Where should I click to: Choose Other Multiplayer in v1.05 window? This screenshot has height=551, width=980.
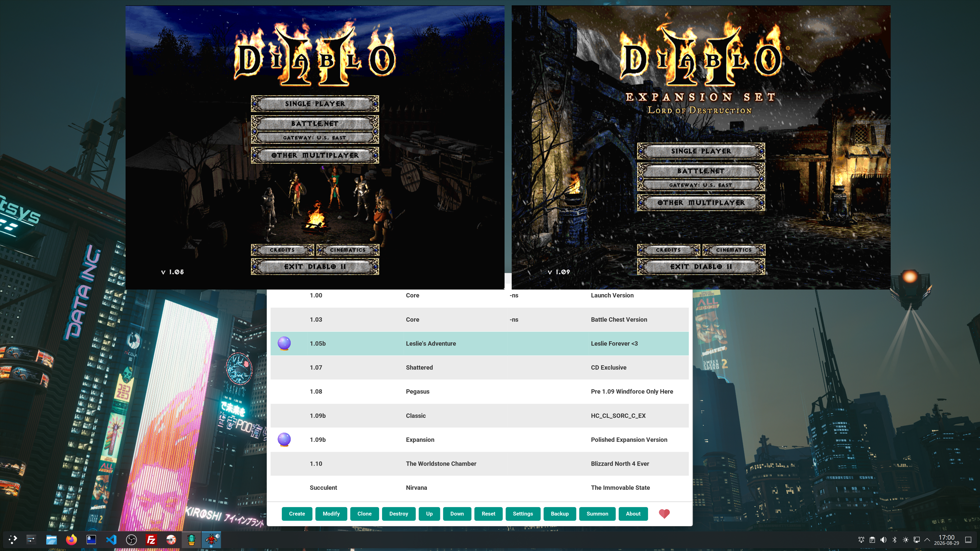315,155
